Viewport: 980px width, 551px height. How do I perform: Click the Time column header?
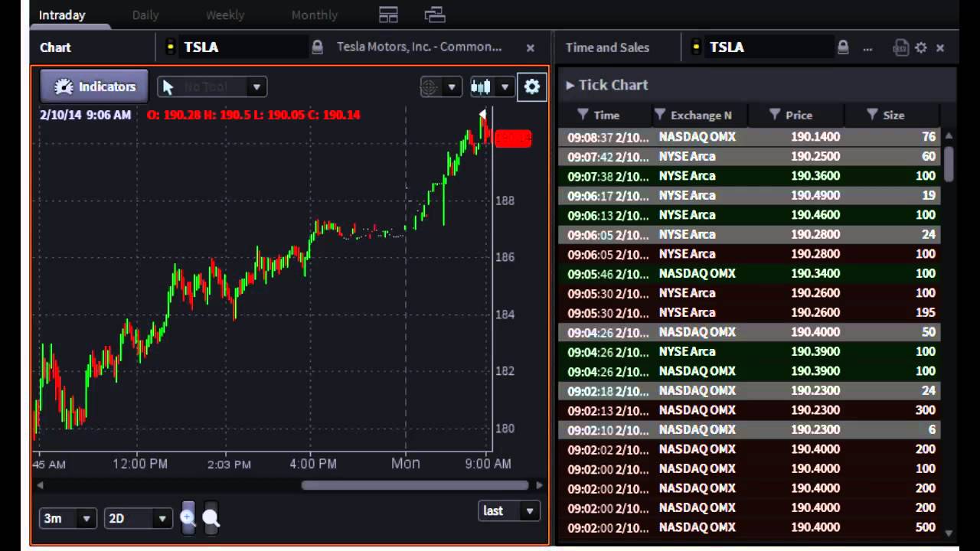point(605,115)
